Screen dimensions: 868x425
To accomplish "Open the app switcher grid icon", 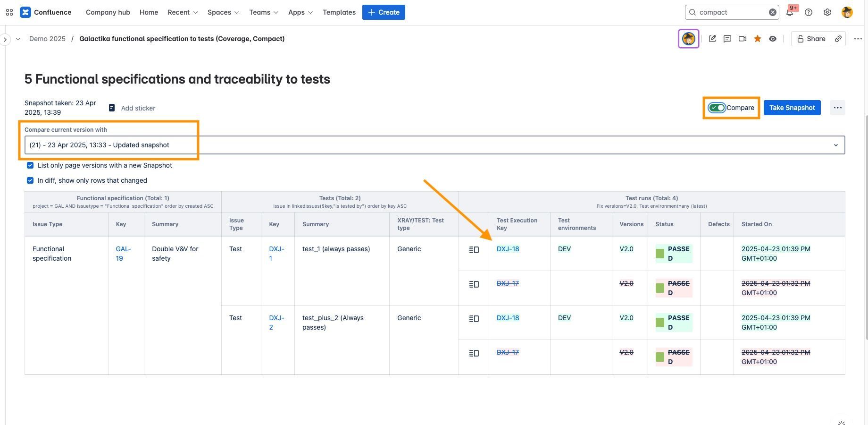I will pyautogui.click(x=9, y=12).
